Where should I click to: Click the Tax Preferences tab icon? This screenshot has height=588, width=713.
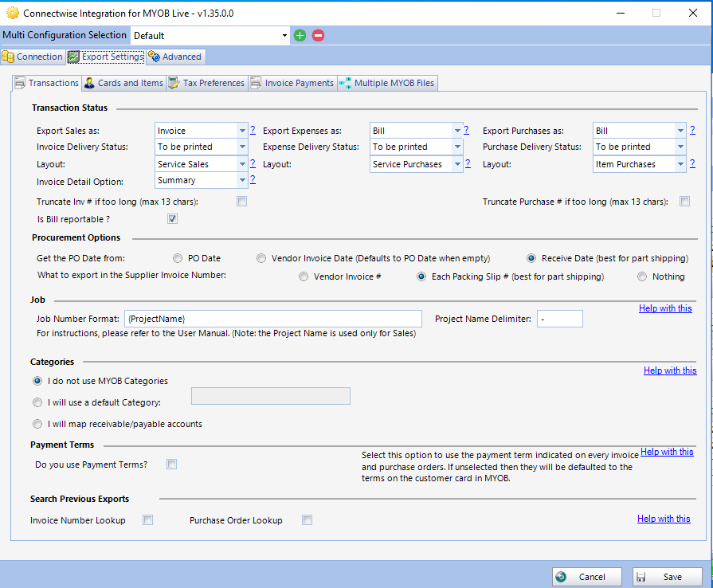(173, 83)
